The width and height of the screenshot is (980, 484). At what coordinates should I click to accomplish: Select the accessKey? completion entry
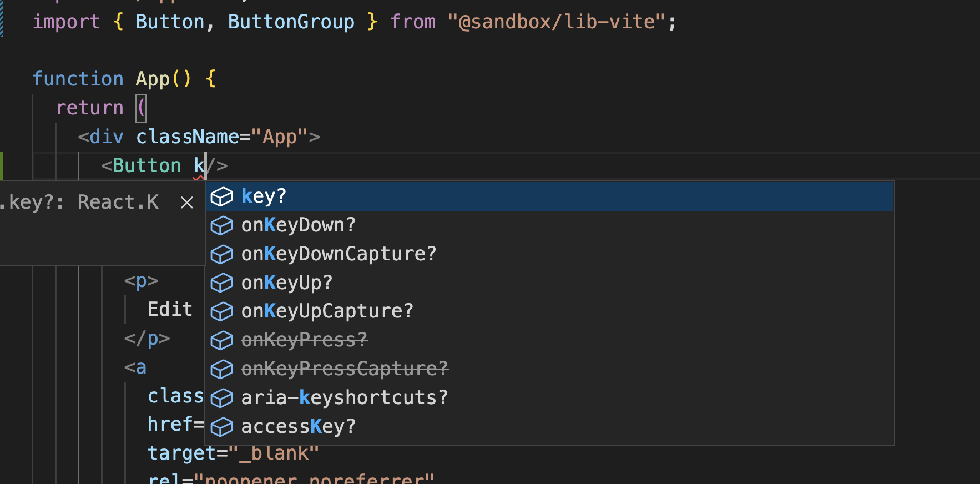[x=299, y=426]
